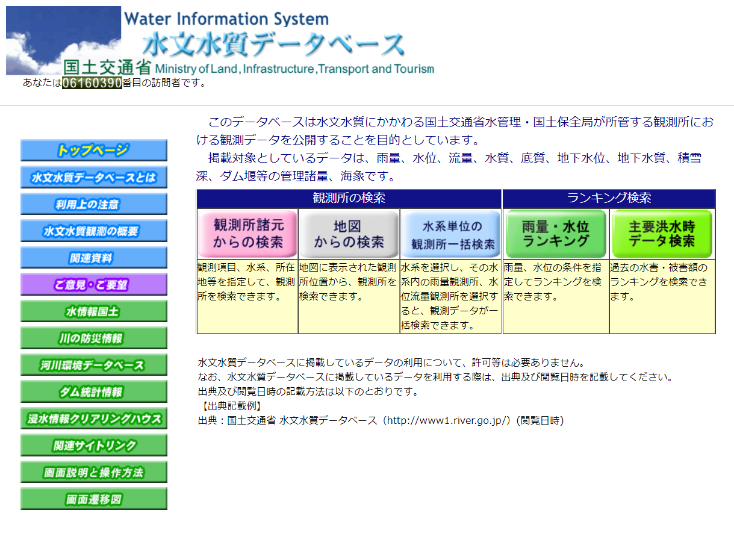
Task: Click the description starting 地図に表示された観測
Action: coord(349,282)
